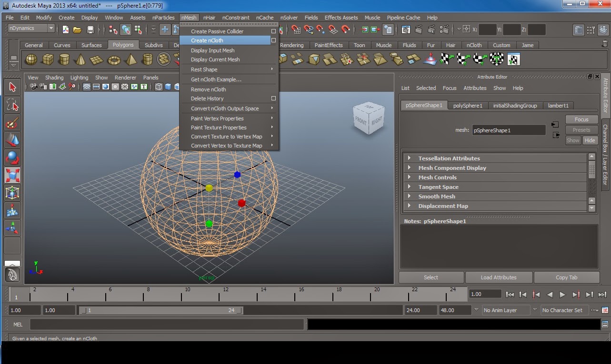Open the nCache menu
The width and height of the screenshot is (611, 364).
tap(265, 18)
